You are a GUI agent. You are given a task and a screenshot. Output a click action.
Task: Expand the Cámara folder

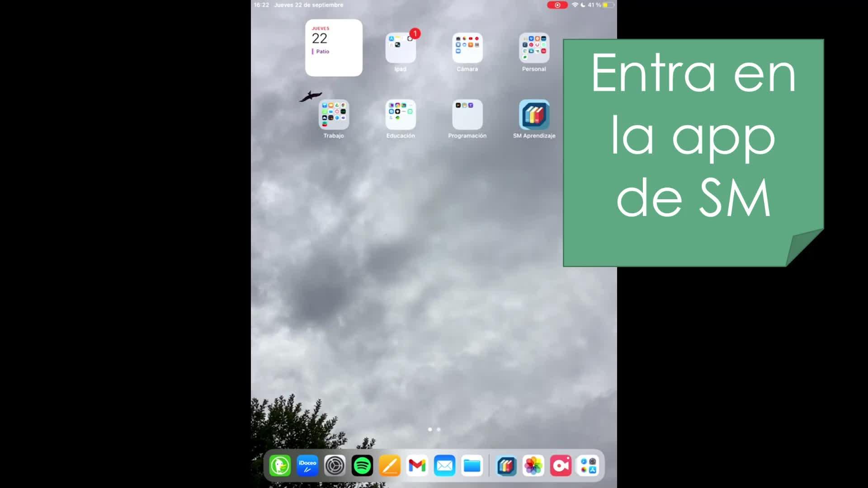pos(467,48)
